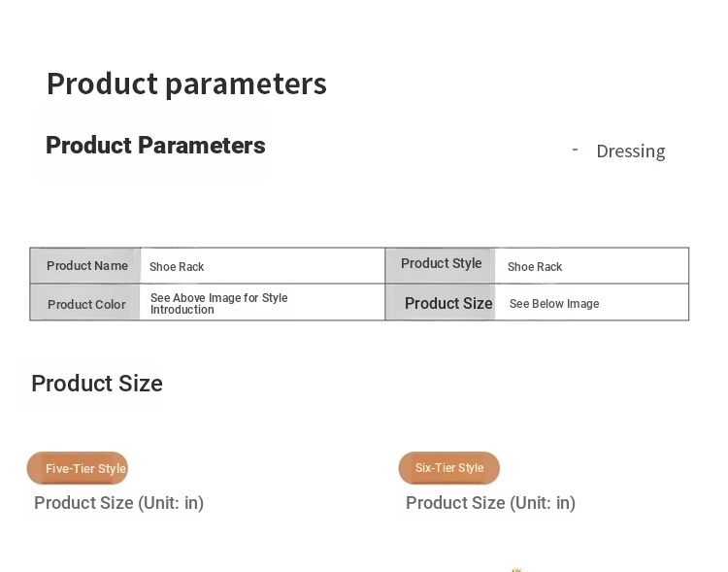Click the 'Product parameters' main heading
The height and width of the screenshot is (572, 728).
click(x=186, y=84)
